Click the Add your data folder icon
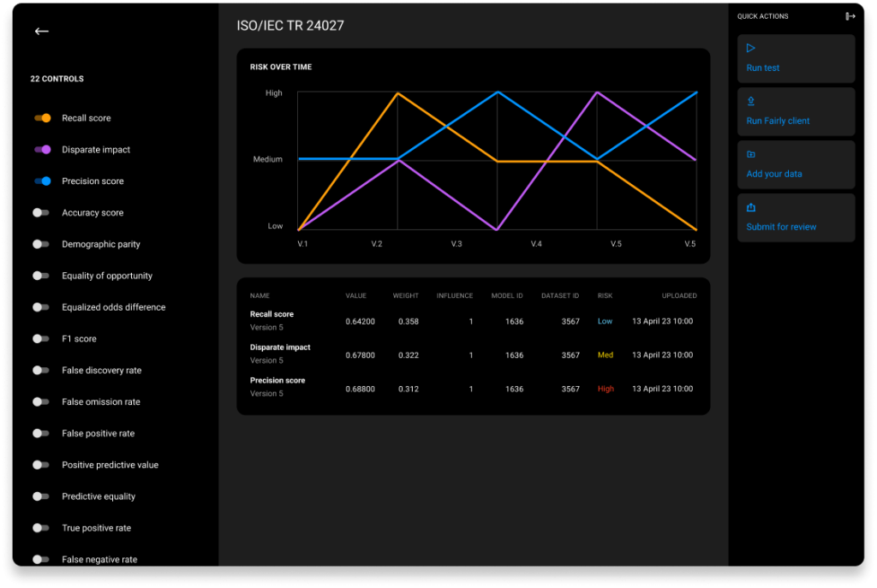Image resolution: width=877 pixels, height=588 pixels. (x=750, y=154)
